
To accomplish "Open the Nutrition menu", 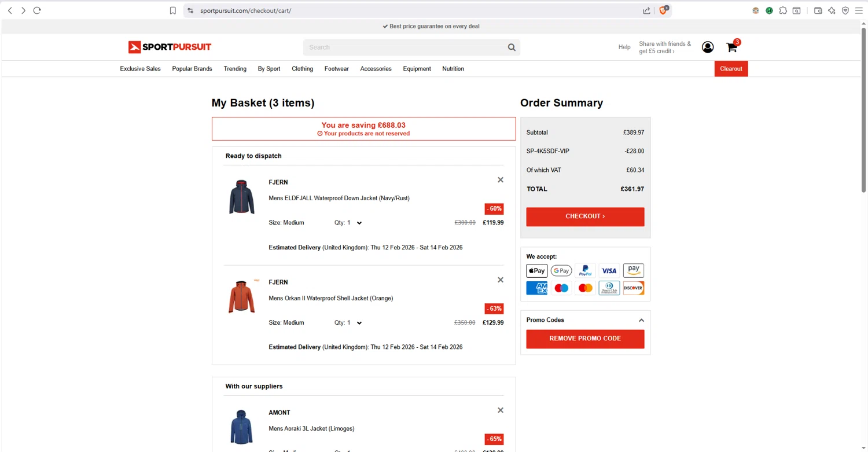I will coord(453,69).
